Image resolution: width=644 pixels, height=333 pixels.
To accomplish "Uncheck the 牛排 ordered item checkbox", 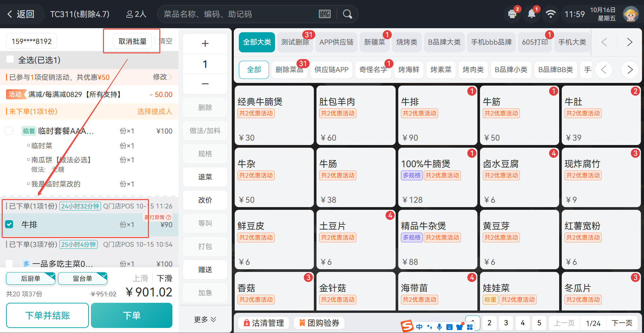I will pyautogui.click(x=9, y=224).
